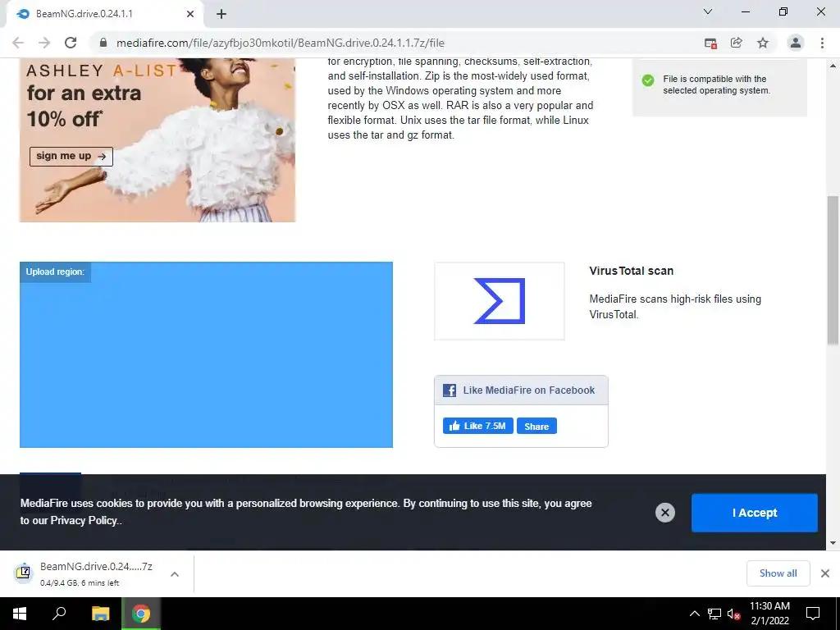Click the Facebook Share button

click(x=536, y=426)
